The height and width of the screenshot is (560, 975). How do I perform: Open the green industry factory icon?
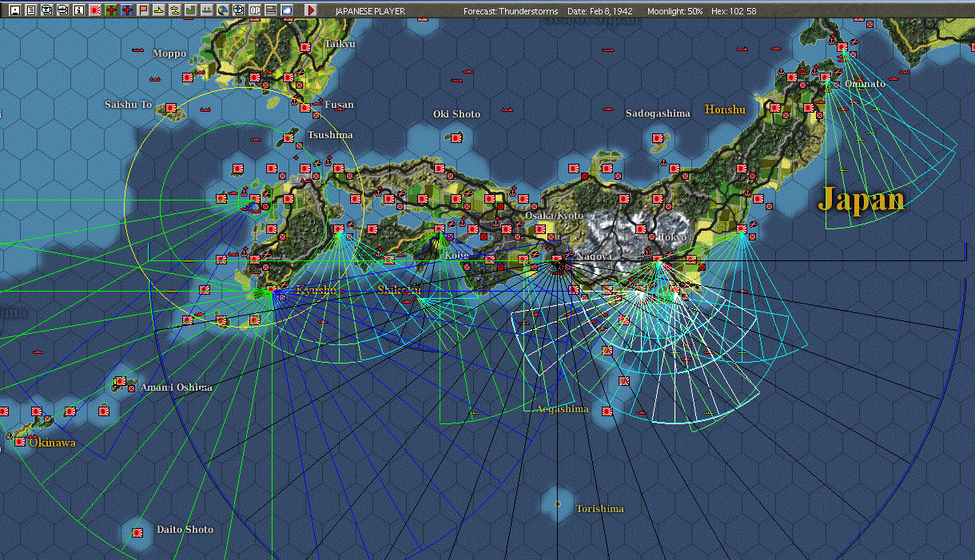pyautogui.click(x=190, y=10)
